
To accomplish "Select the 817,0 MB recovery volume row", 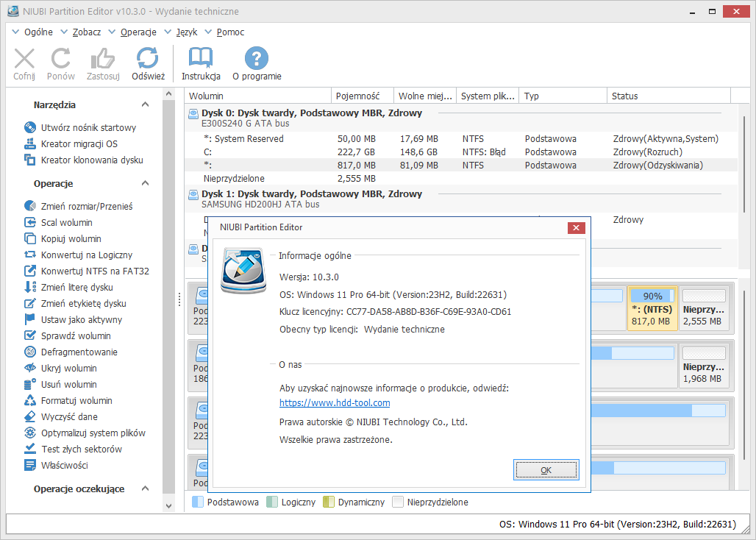I will (x=461, y=166).
